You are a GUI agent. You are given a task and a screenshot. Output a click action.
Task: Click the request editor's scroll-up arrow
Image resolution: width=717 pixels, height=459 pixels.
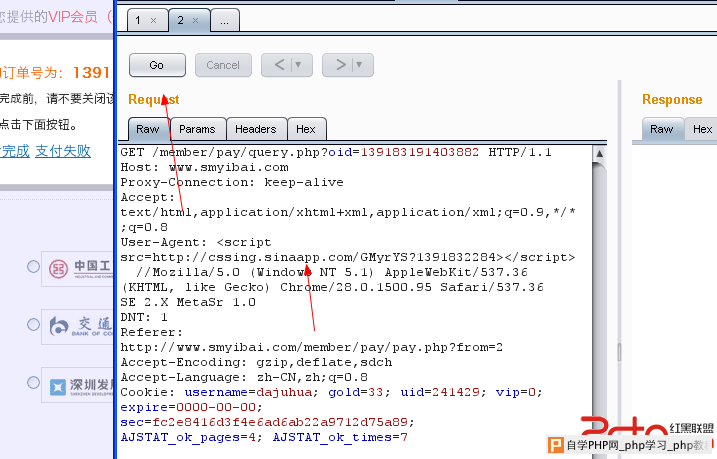(x=599, y=154)
